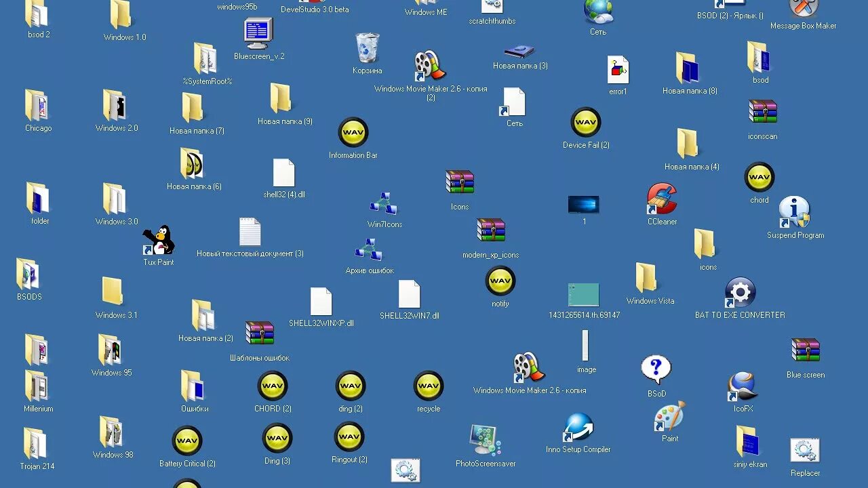868x488 pixels.
Task: Open CCleaner shortcut
Action: click(x=662, y=199)
